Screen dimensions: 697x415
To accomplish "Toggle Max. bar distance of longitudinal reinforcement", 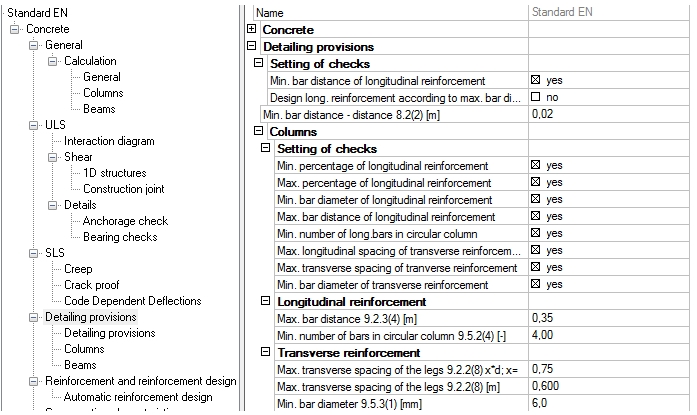I will point(536,216).
